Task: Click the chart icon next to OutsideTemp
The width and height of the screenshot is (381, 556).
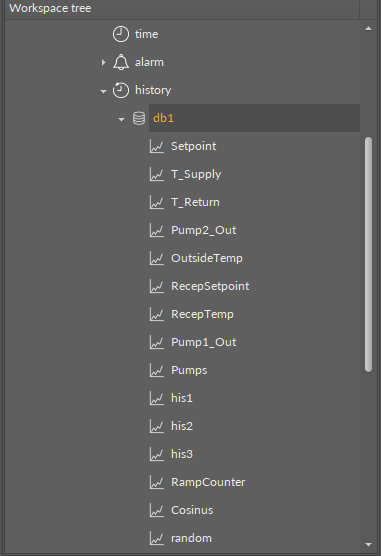Action: coord(156,258)
